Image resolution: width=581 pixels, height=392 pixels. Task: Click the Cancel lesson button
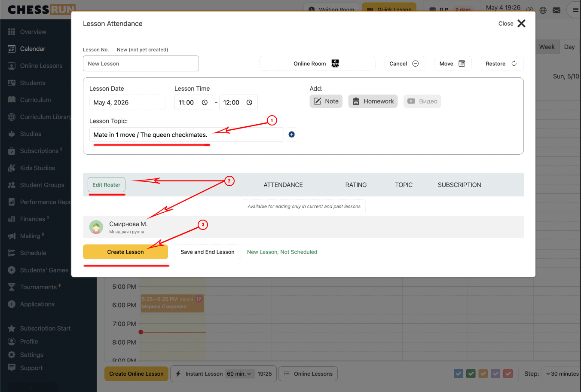(405, 64)
